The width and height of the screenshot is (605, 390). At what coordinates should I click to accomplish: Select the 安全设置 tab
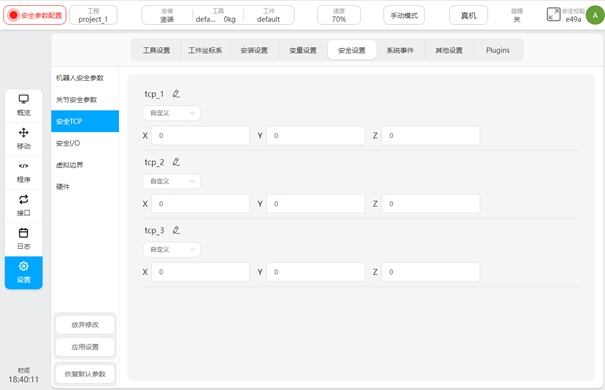(352, 50)
